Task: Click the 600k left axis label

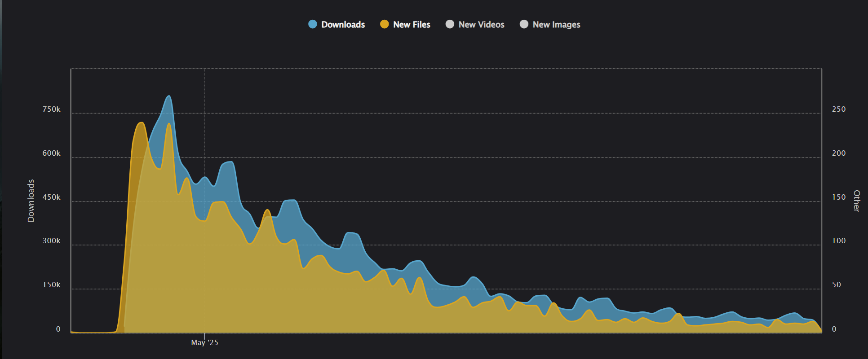Action: (x=52, y=153)
